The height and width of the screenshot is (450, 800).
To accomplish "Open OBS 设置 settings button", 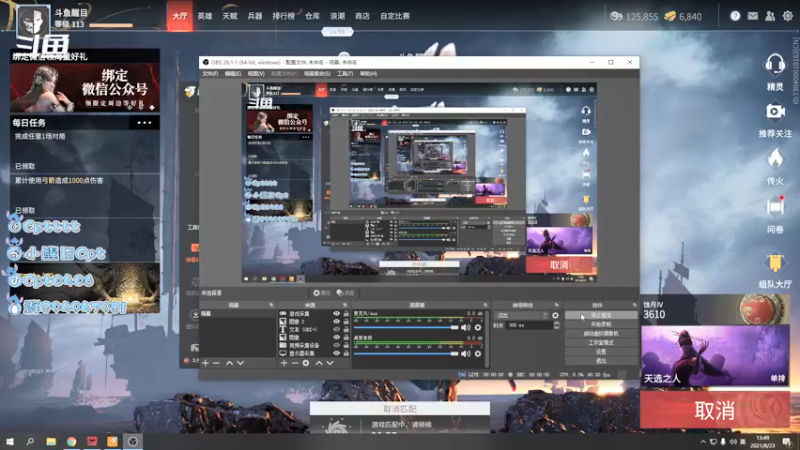I will (x=601, y=352).
